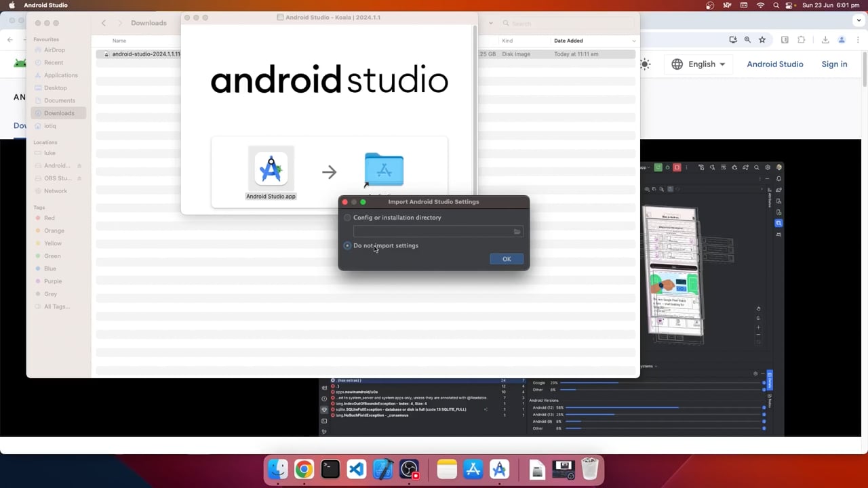Screen dimensions: 868x488
Task: Open Applications in Finder sidebar
Action: click(61, 75)
